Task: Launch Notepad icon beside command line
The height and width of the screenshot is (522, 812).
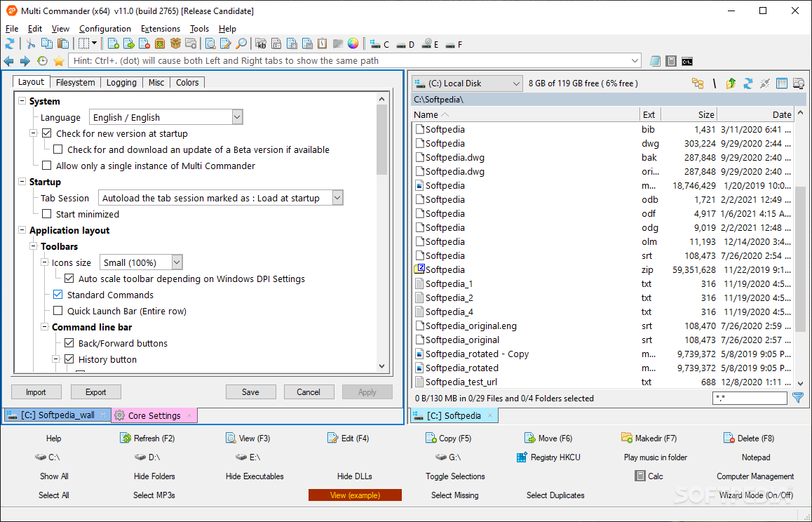Action: coord(655,61)
